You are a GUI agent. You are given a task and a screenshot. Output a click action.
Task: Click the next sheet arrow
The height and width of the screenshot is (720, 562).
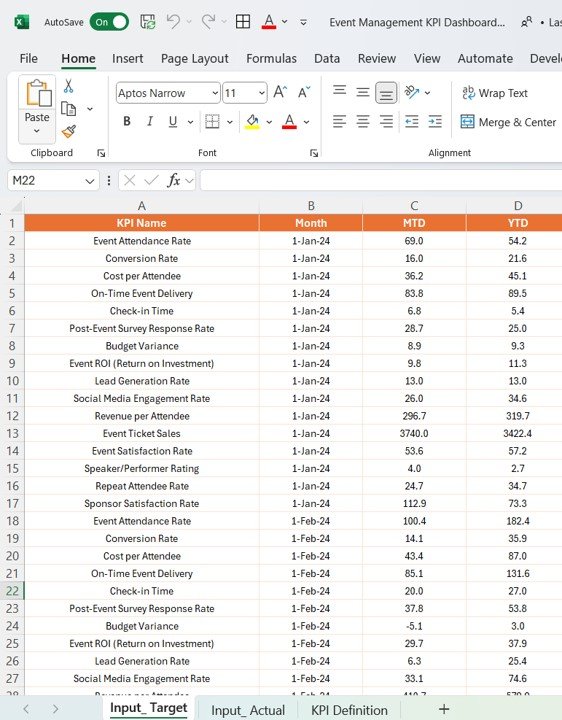56,709
